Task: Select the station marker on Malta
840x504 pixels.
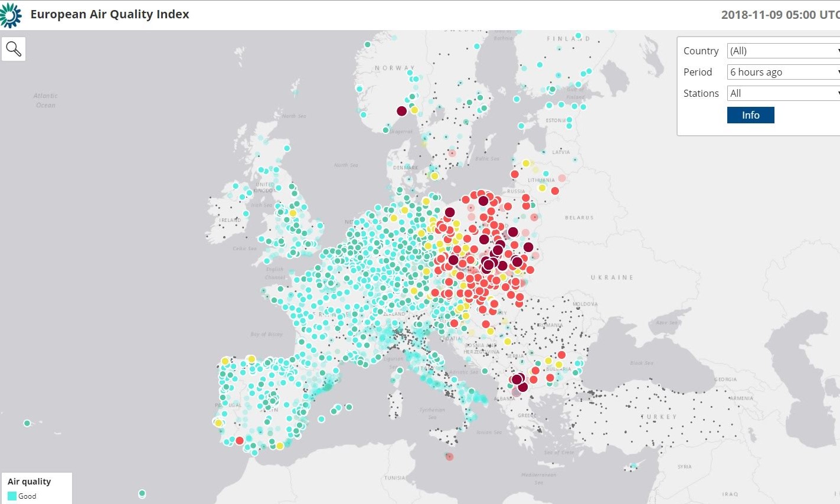Action: pyautogui.click(x=450, y=456)
